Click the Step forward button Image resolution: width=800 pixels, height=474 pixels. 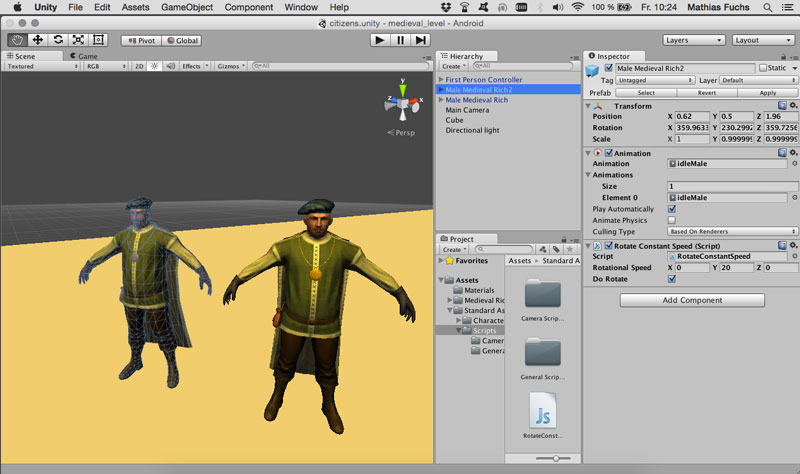(x=421, y=40)
